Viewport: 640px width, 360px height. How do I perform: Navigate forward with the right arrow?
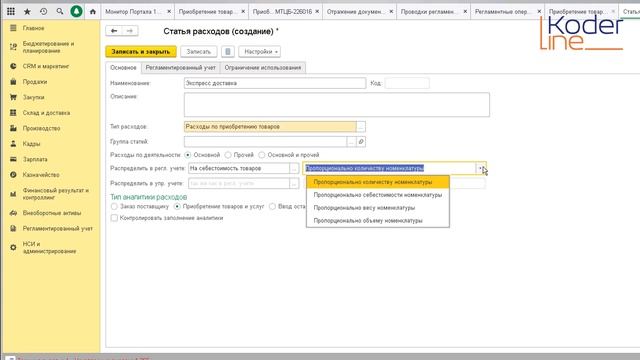129,31
